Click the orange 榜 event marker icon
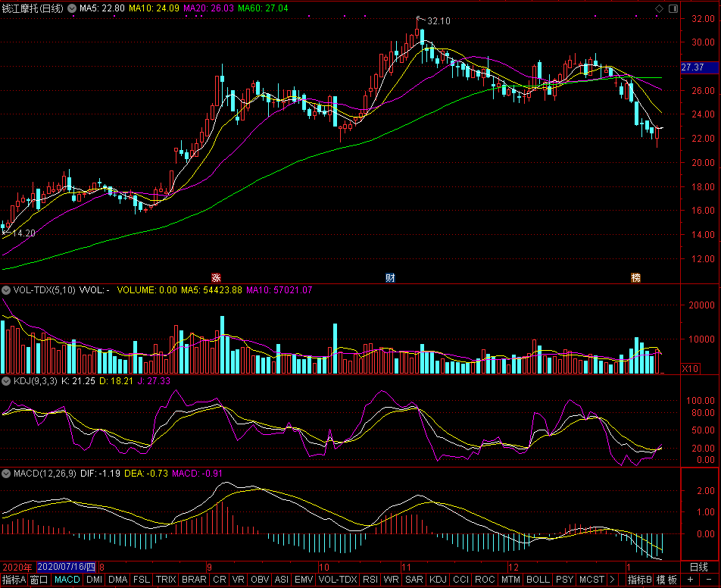The width and height of the screenshot is (721, 588). tap(636, 277)
